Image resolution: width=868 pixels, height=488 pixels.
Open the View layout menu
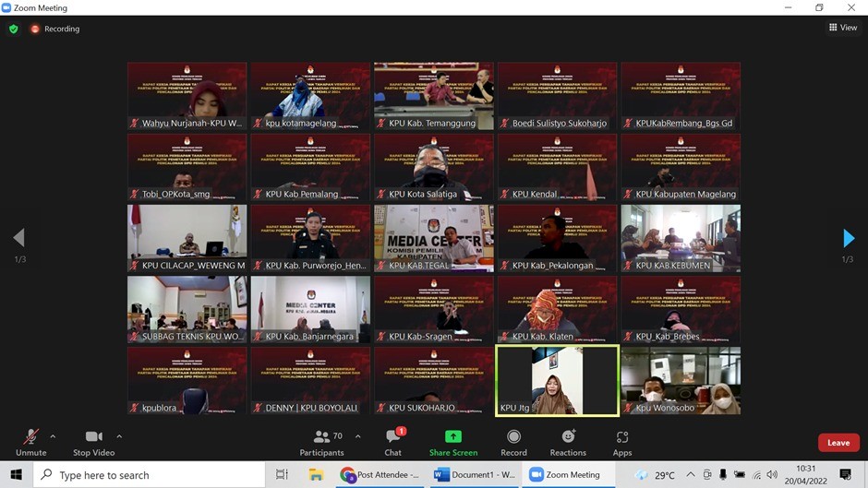[843, 29]
